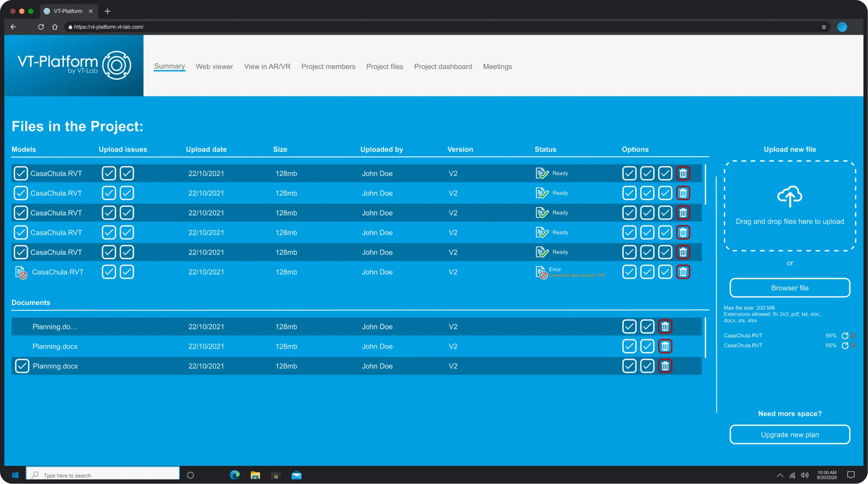The width and height of the screenshot is (868, 484).
Task: Delete the last Planning.docx document
Action: pyautogui.click(x=665, y=366)
